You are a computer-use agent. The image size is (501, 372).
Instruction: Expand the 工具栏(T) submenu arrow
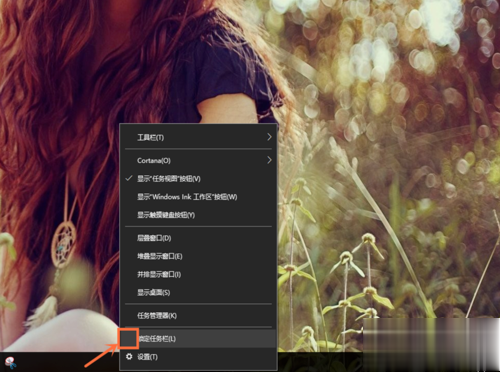coord(269,137)
